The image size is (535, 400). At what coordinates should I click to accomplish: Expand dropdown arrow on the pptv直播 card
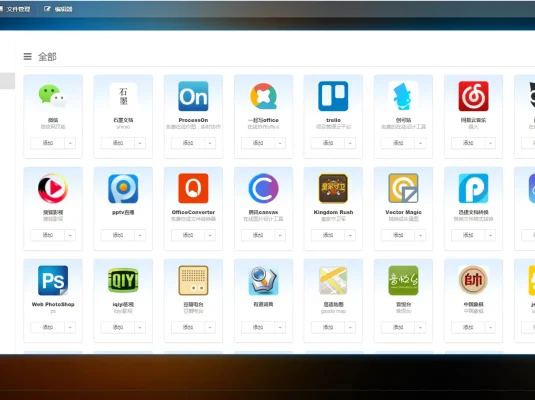(140, 235)
